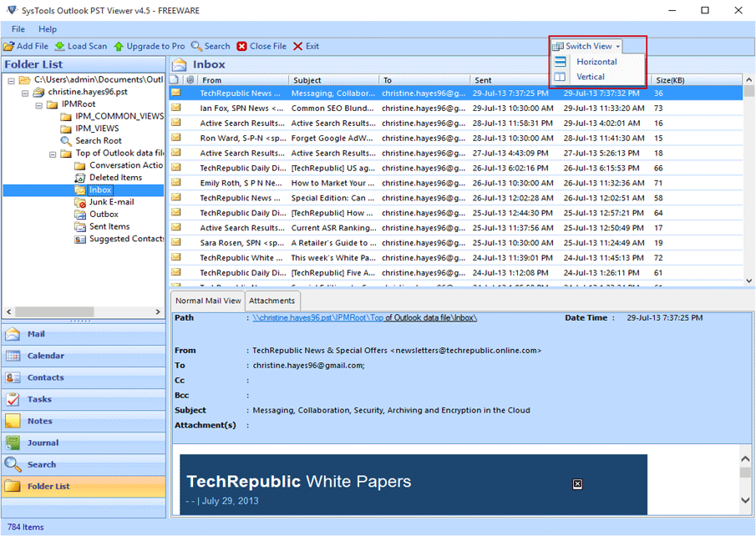Click the Close File toolbar button

(x=261, y=46)
